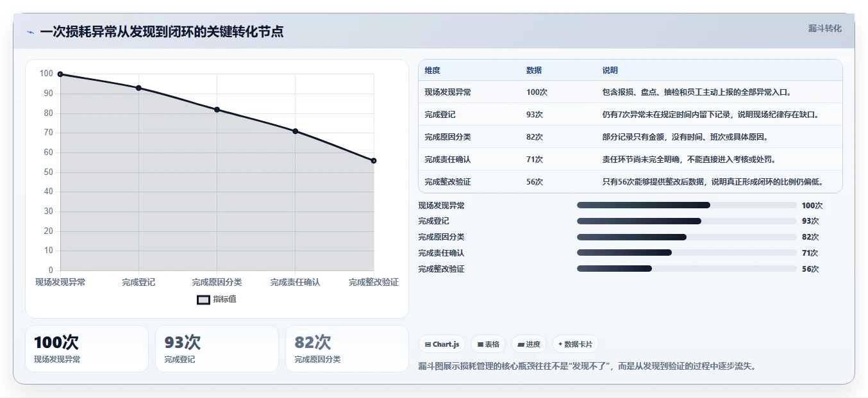Click the description starting 只有56次能够提供

point(713,182)
